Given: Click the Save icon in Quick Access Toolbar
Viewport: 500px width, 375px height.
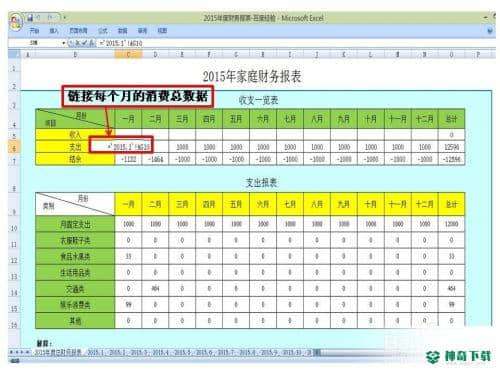Looking at the screenshot, I should coord(30,17).
